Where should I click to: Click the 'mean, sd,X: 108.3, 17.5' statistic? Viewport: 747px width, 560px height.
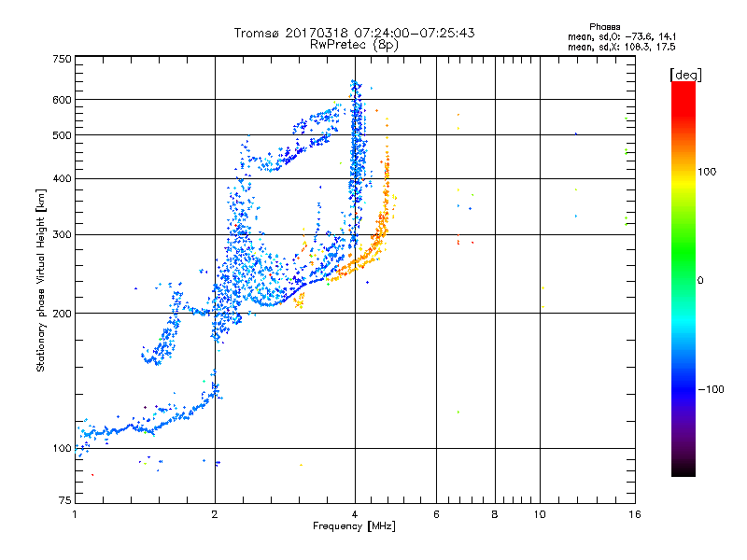click(x=621, y=47)
